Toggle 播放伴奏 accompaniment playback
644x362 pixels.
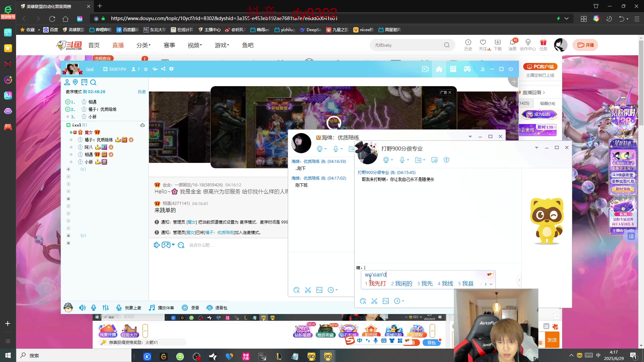[161, 308]
